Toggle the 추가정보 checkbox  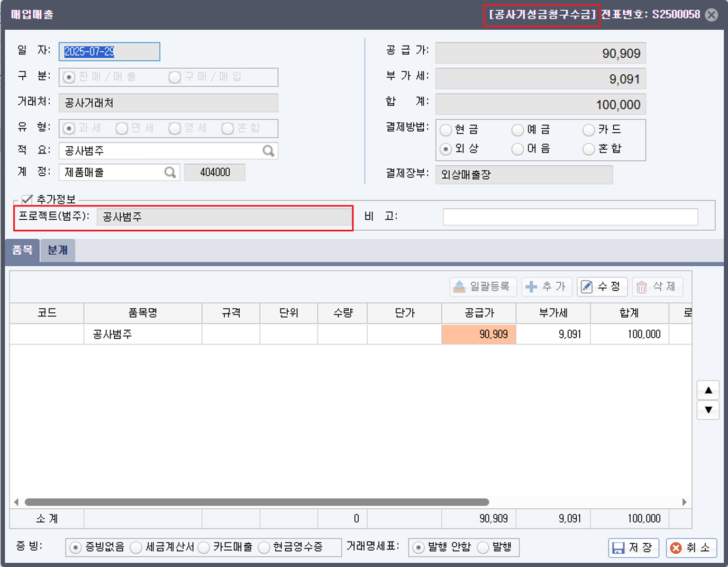[x=25, y=200]
